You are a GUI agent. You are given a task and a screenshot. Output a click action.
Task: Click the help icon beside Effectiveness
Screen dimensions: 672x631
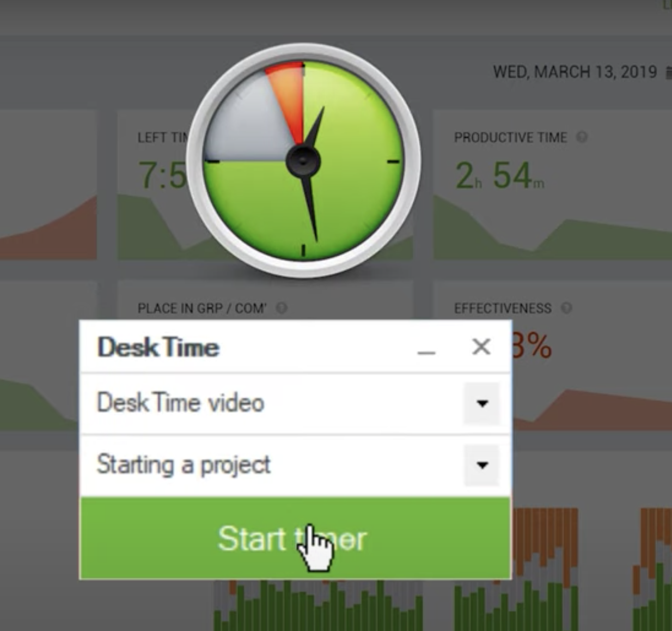tap(566, 308)
